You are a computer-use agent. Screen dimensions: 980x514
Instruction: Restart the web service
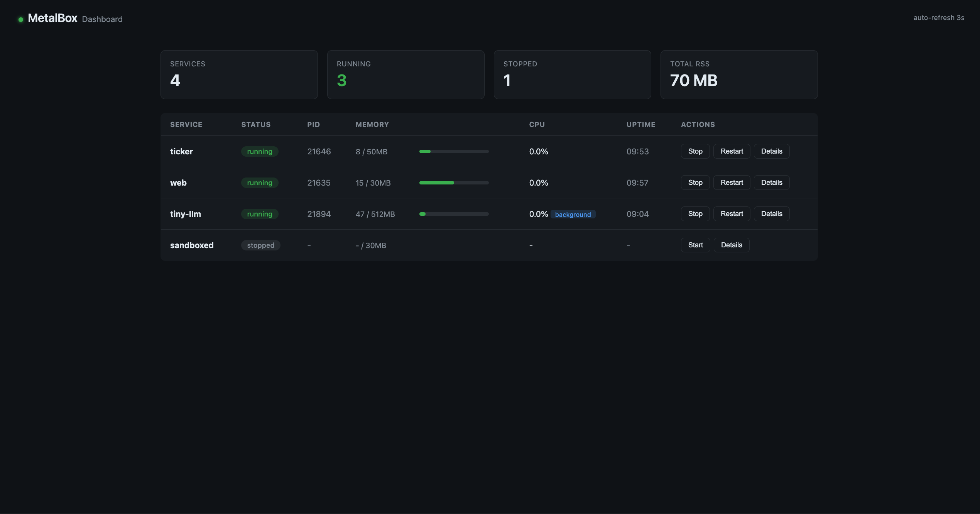click(732, 183)
